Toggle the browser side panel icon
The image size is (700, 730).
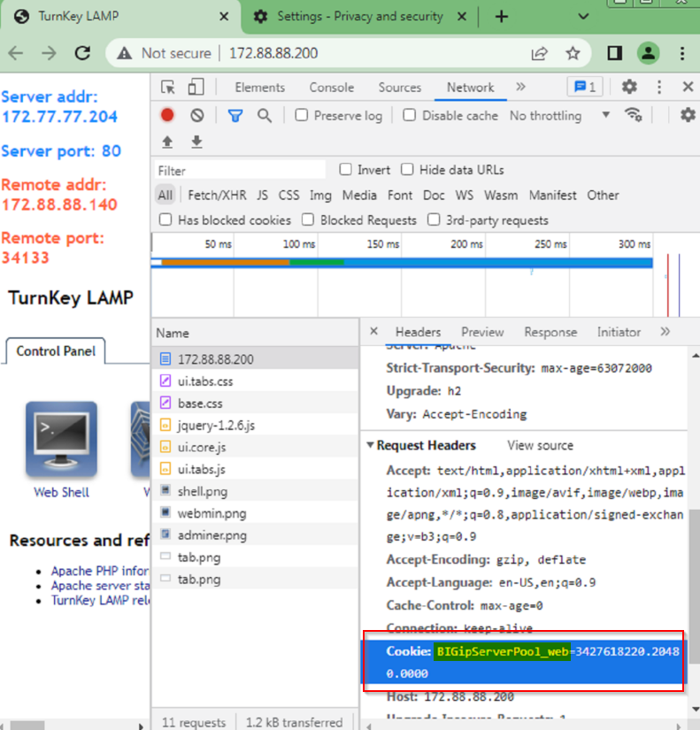(615, 54)
